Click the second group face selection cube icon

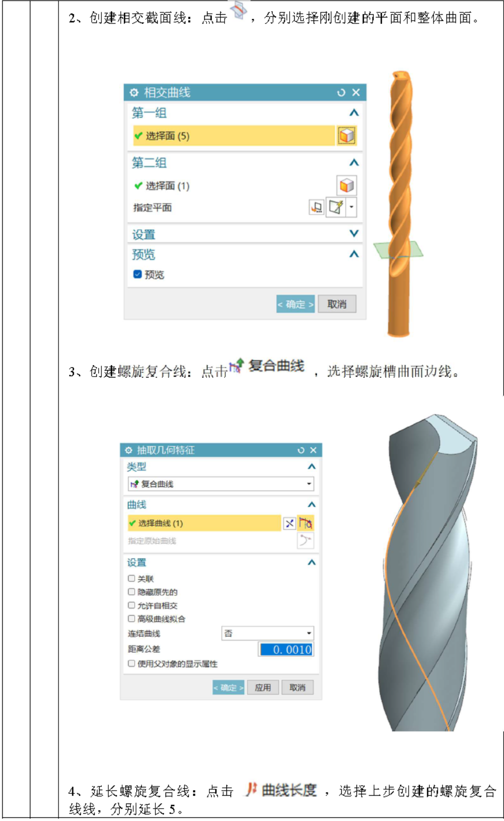pyautogui.click(x=347, y=186)
